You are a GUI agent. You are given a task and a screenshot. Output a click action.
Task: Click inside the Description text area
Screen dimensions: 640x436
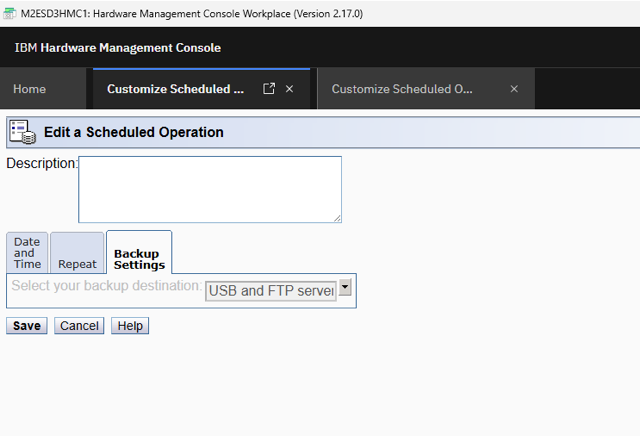pyautogui.click(x=209, y=189)
